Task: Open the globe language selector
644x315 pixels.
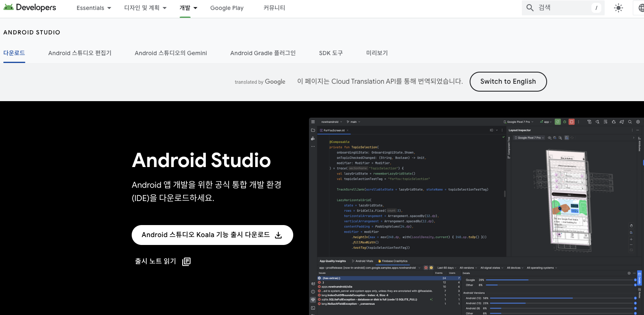Action: click(639, 8)
